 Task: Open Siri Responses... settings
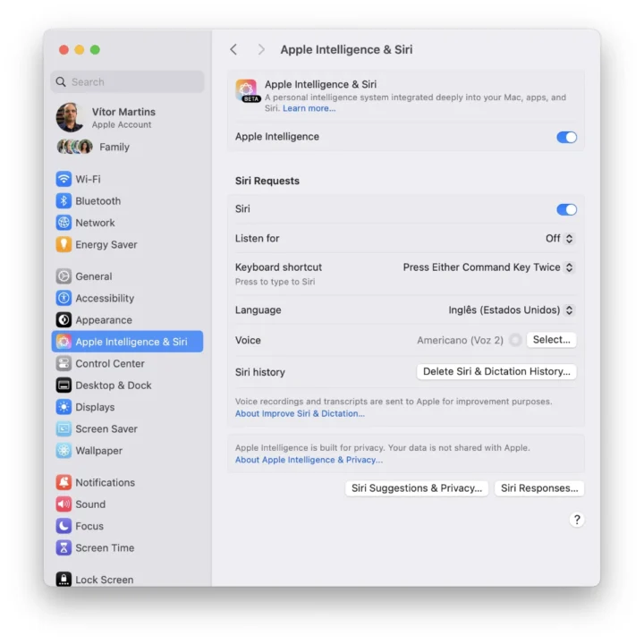539,488
